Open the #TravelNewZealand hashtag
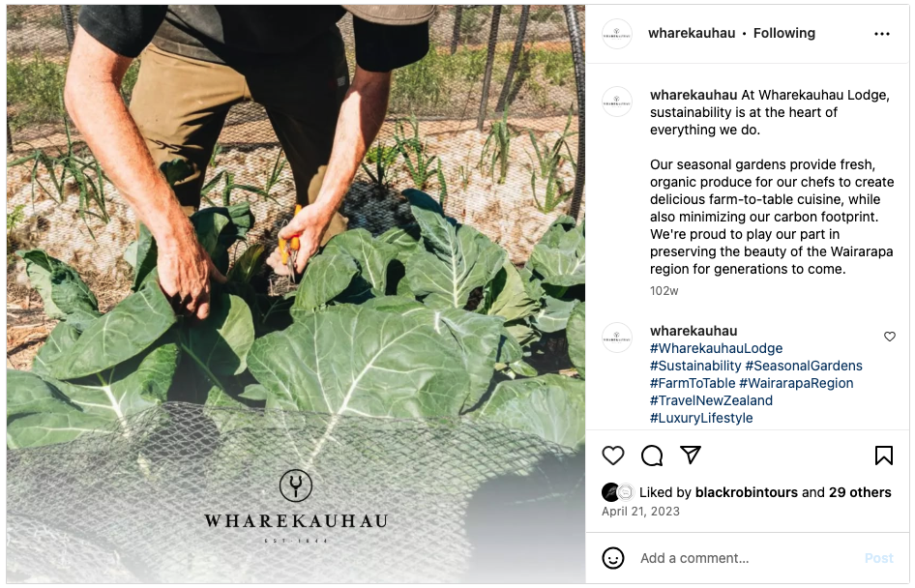The width and height of the screenshot is (915, 588). pos(711,400)
